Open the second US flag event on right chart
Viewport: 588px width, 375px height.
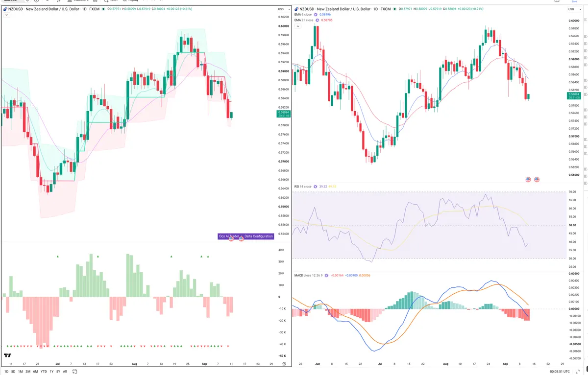(537, 180)
